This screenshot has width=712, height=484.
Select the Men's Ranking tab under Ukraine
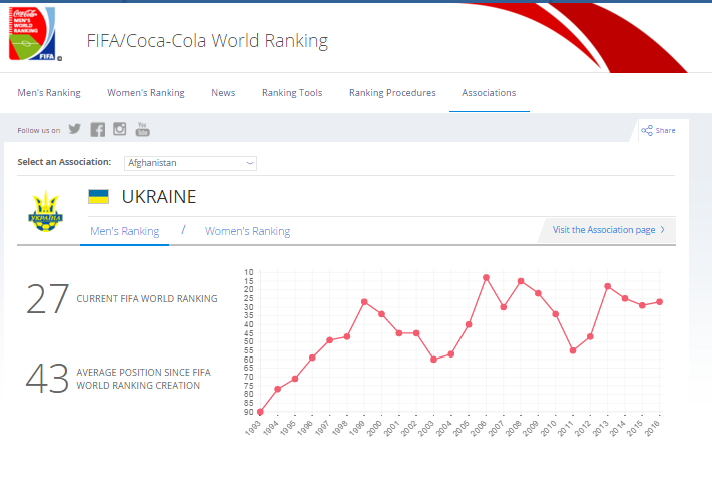pyautogui.click(x=124, y=231)
